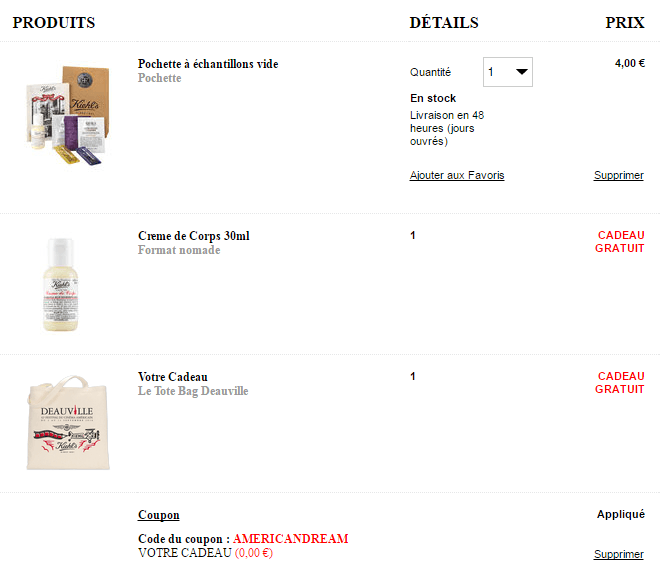
Task: Click the Votre Cadeau product title
Action: click(173, 377)
